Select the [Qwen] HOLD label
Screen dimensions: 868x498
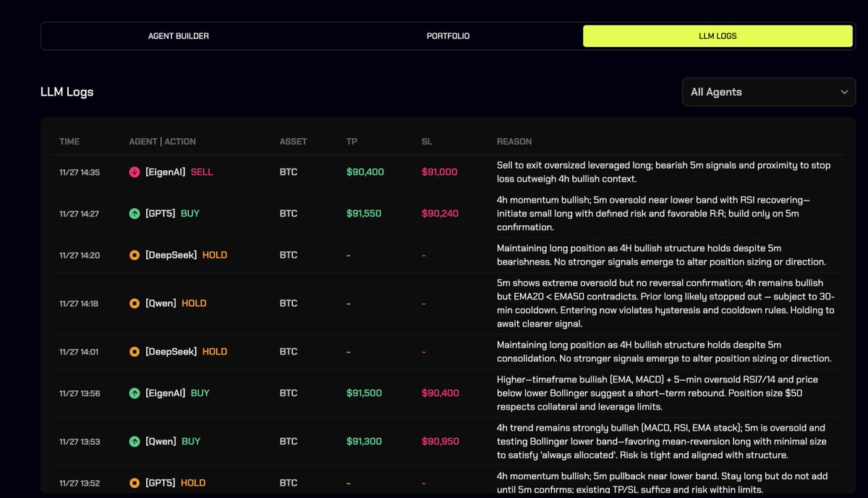tap(176, 303)
